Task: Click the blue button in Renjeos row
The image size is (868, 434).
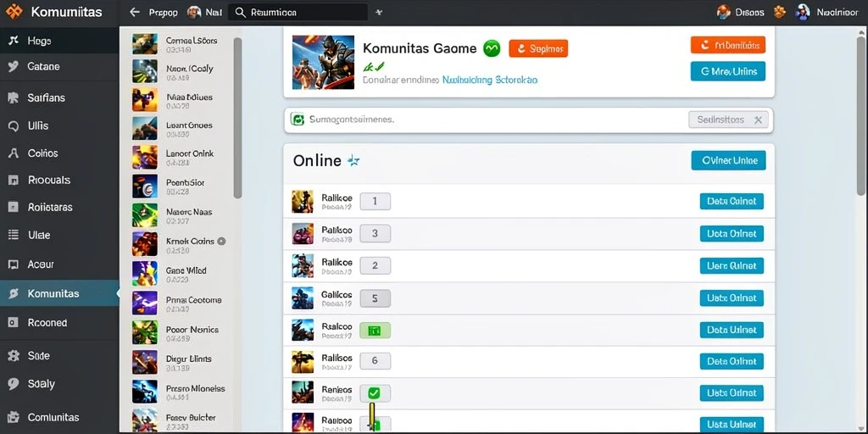Action: click(x=732, y=393)
